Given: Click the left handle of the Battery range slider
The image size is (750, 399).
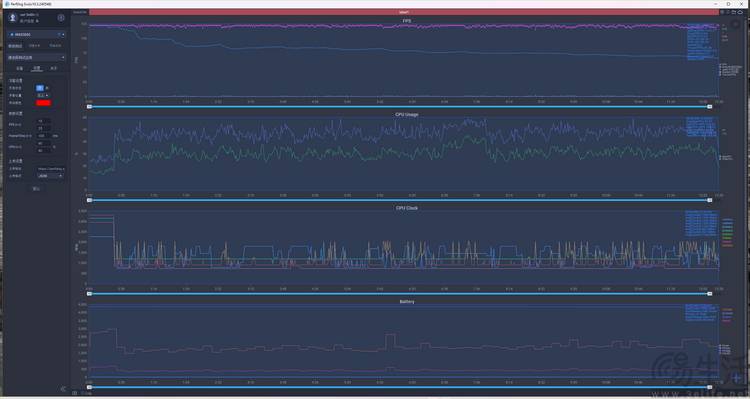Looking at the screenshot, I should pos(89,387).
